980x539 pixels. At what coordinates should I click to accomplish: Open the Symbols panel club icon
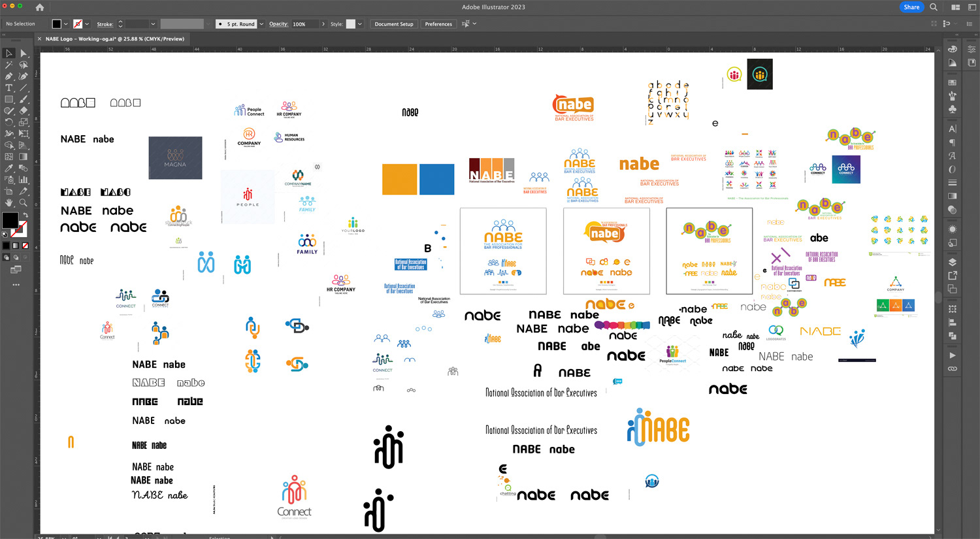[953, 109]
